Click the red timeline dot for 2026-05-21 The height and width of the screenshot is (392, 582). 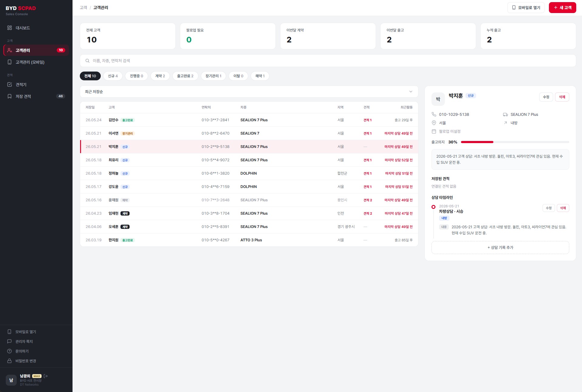pos(433,207)
